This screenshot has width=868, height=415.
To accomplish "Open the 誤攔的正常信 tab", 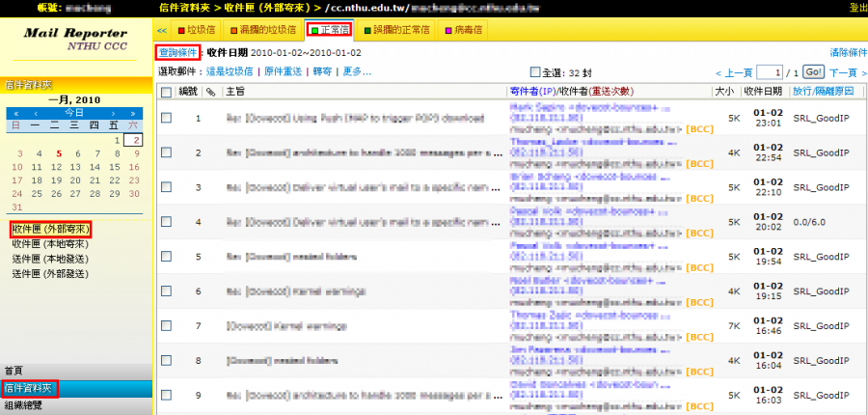I will point(396,30).
